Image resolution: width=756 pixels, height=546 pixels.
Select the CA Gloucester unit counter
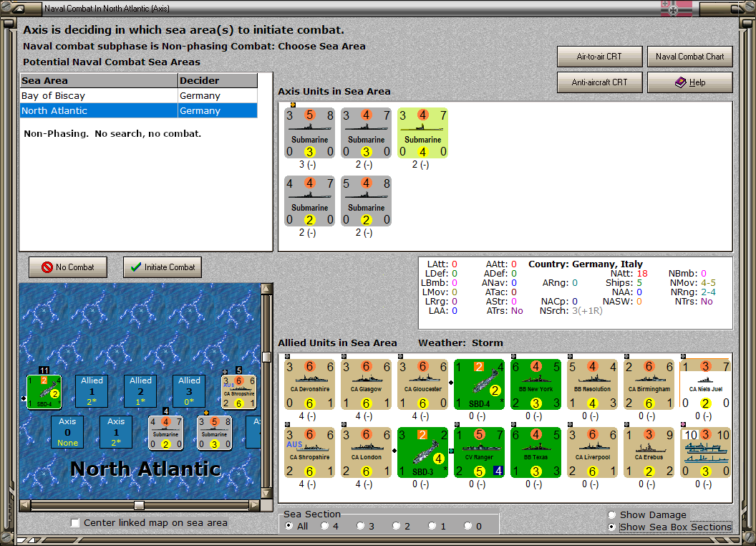click(x=423, y=384)
